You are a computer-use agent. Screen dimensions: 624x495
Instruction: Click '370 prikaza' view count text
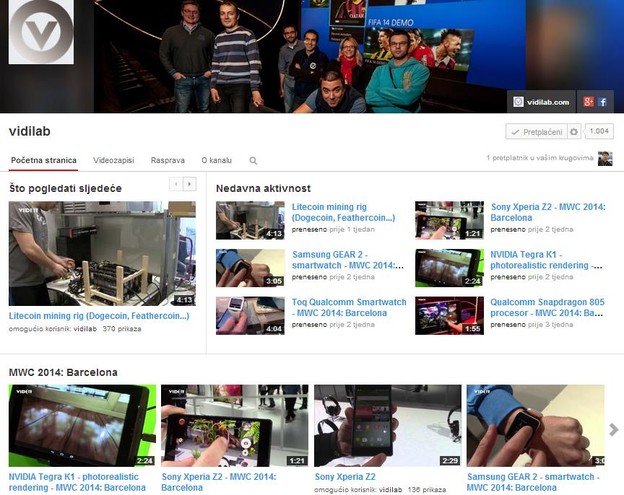[x=122, y=329]
